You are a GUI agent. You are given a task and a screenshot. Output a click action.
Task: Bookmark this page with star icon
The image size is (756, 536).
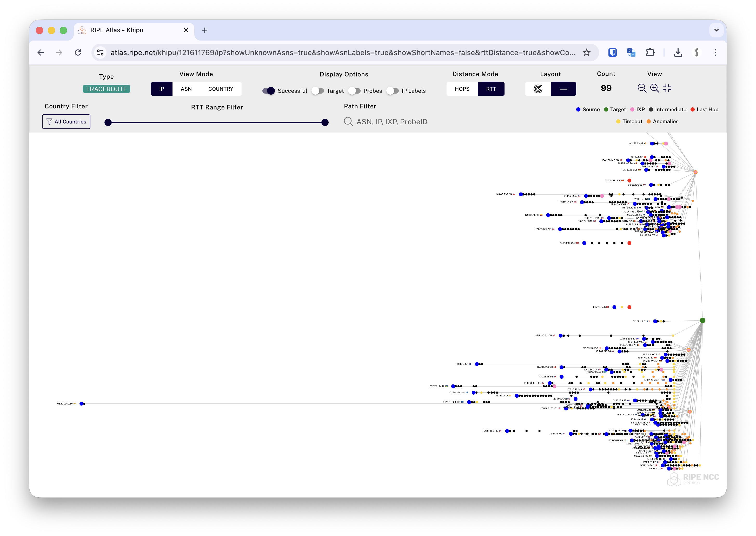[x=586, y=53]
